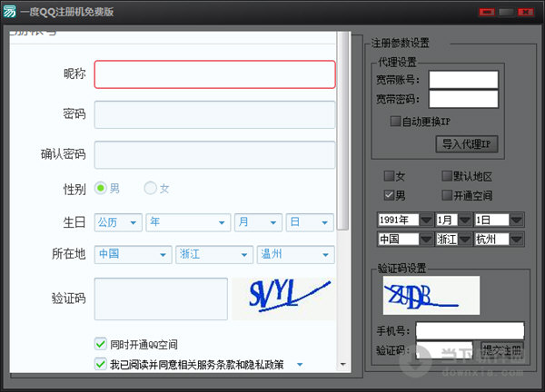Toggle the agree to service terms checkbox
The width and height of the screenshot is (545, 392).
[x=101, y=364]
